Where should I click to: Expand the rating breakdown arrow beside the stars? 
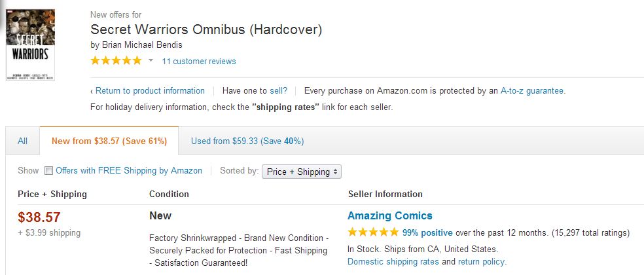click(151, 61)
